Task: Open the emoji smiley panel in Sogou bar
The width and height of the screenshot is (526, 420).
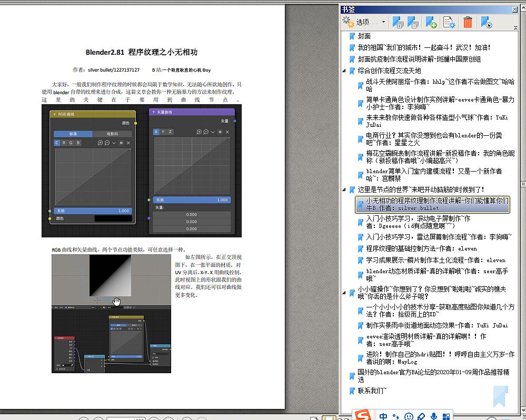Action: coord(409,417)
